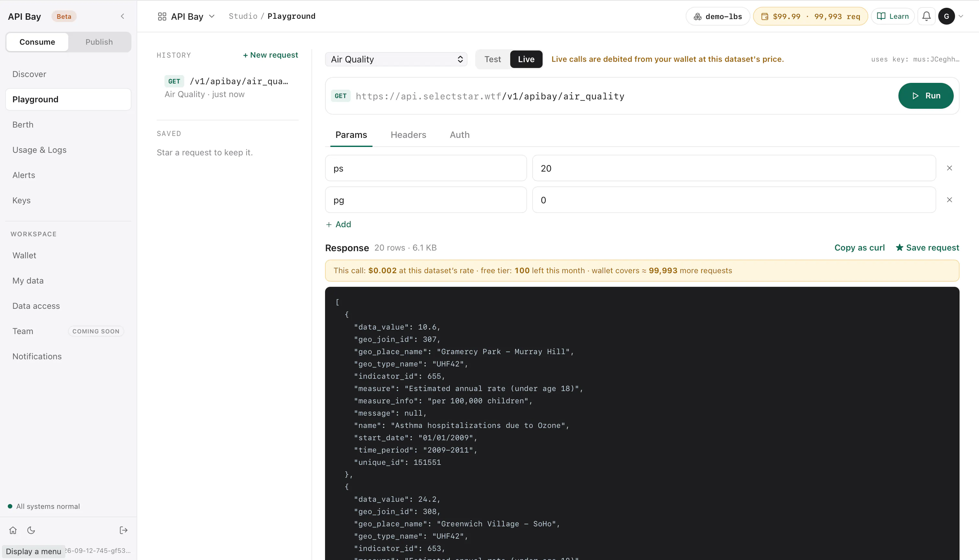This screenshot has height=560, width=979.
Task: Switch to Live mode
Action: (x=526, y=59)
